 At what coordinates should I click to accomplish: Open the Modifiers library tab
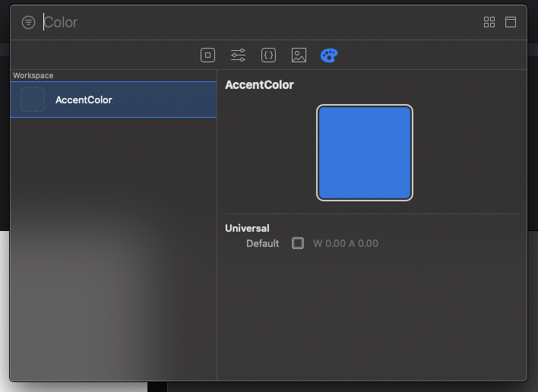click(238, 55)
